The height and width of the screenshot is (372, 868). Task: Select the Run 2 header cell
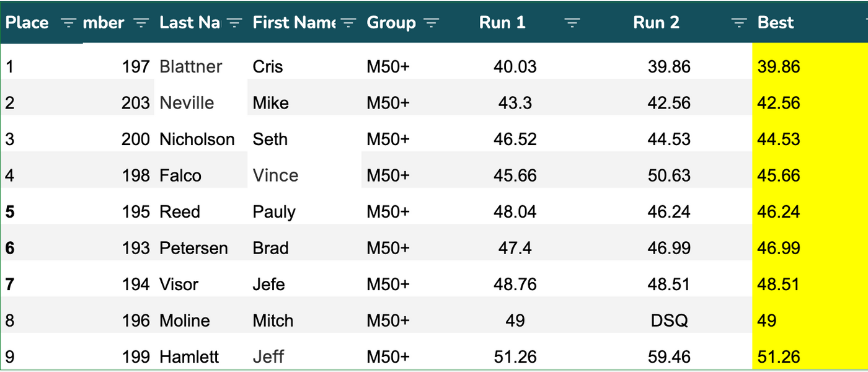tap(656, 23)
